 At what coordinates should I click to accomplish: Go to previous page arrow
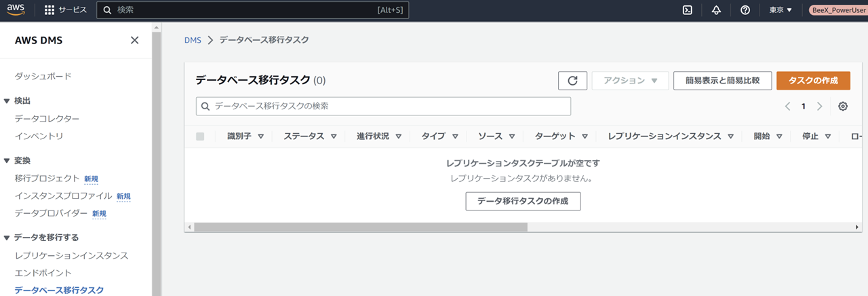pos(787,107)
